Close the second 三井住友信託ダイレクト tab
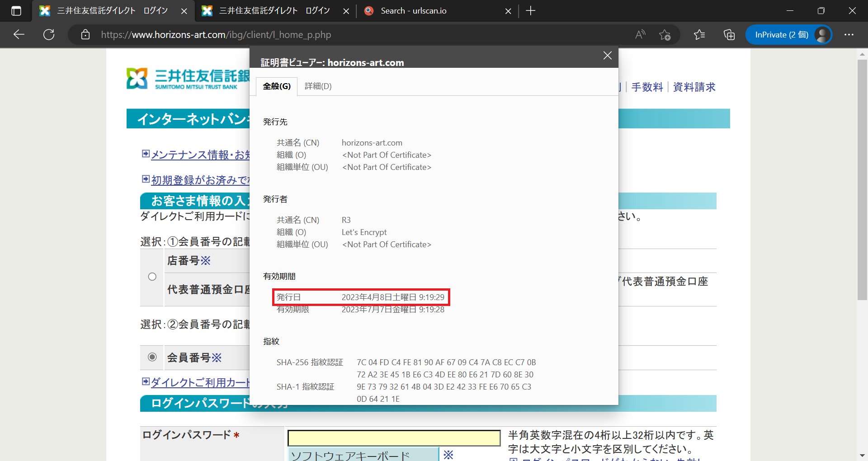 pyautogui.click(x=346, y=11)
